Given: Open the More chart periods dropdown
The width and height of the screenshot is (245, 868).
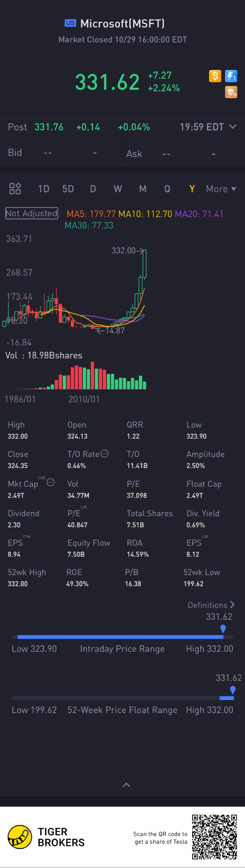Looking at the screenshot, I should click(221, 189).
